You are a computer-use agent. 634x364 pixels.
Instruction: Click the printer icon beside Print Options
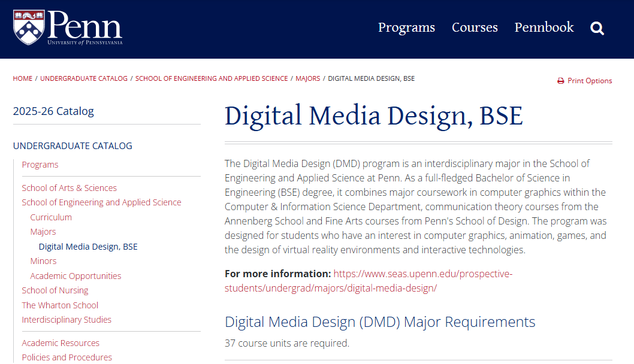[561, 81]
